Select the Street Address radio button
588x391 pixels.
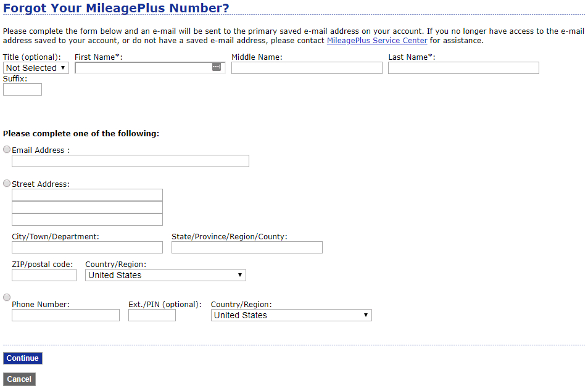pyautogui.click(x=7, y=183)
